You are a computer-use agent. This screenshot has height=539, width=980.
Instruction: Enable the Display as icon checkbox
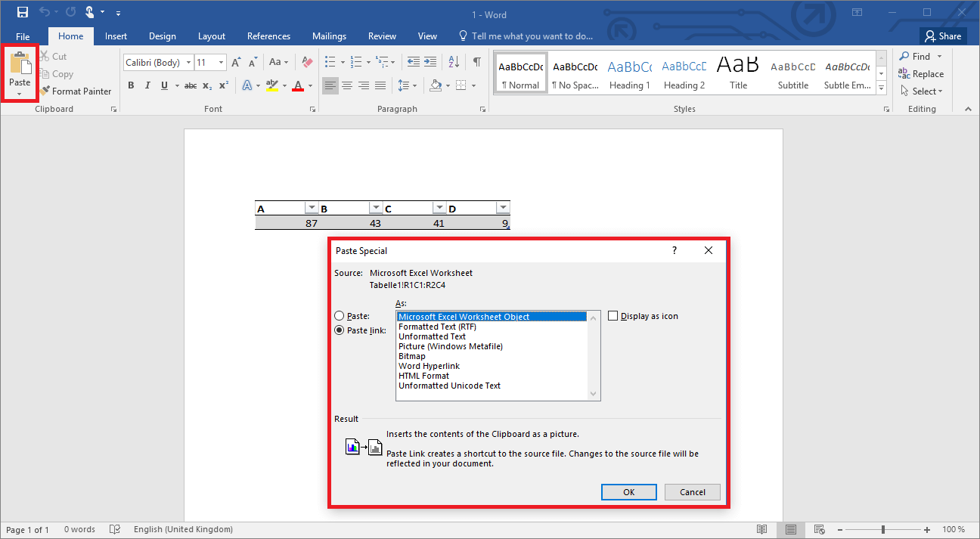[x=613, y=316]
